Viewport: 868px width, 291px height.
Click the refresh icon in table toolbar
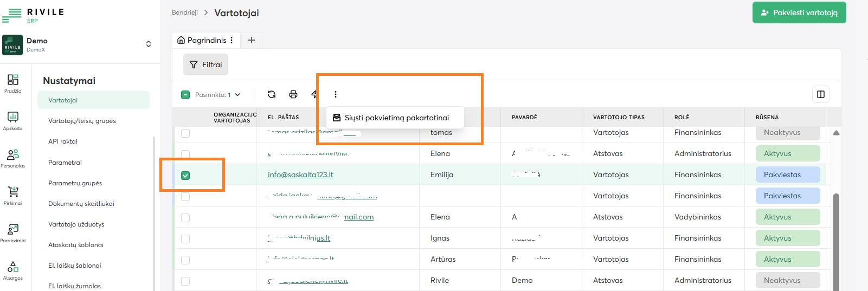click(272, 94)
